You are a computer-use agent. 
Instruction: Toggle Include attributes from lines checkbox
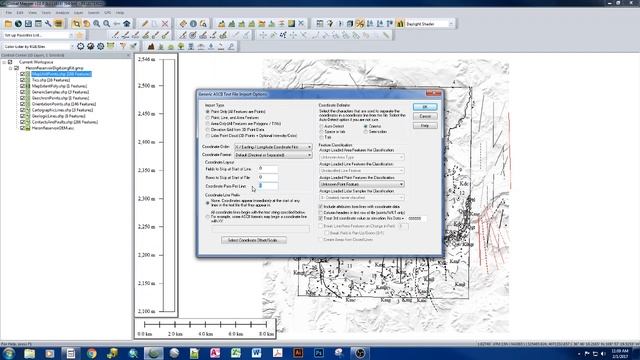tap(321, 207)
